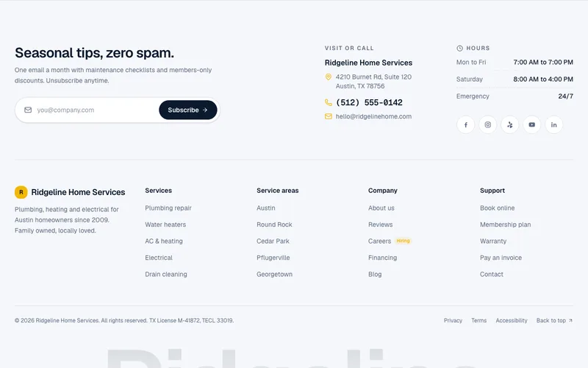
Task: Select the Round Rock service area
Action: click(274, 224)
